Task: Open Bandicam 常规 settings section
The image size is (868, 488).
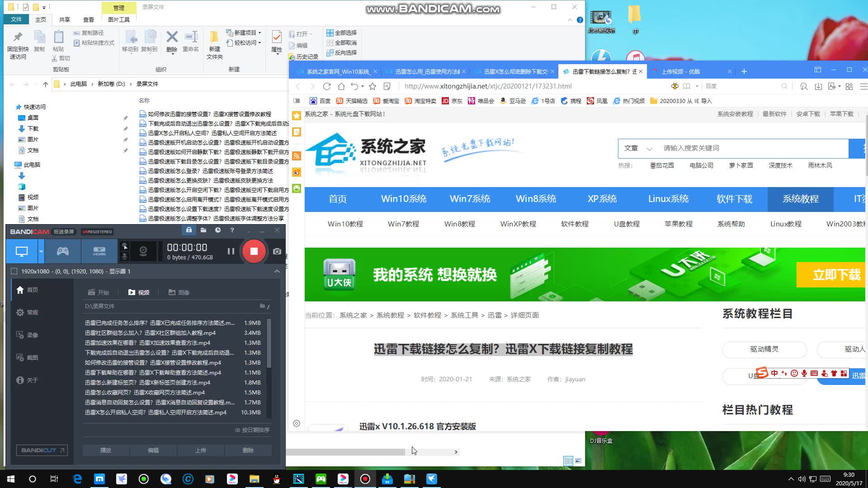Action: pos(27,312)
